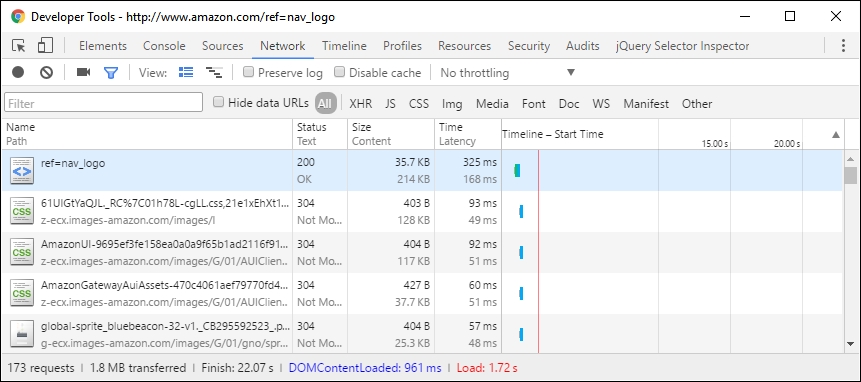Click Timeline – Start Time header

click(552, 134)
